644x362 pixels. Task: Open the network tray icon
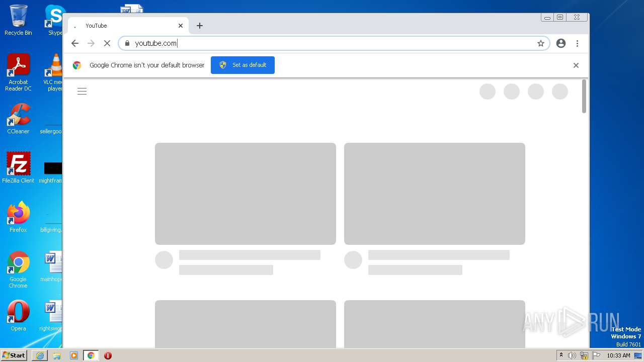[584, 355]
